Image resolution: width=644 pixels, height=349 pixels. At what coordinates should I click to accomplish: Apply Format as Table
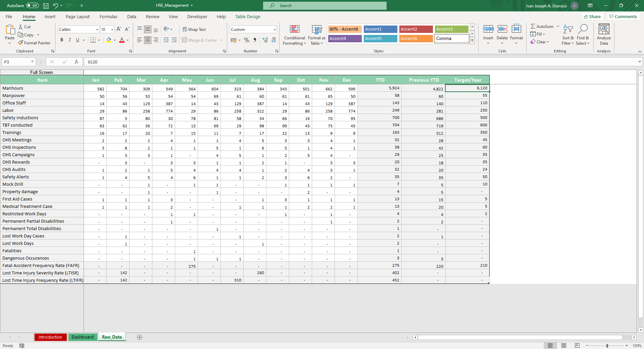pyautogui.click(x=316, y=35)
